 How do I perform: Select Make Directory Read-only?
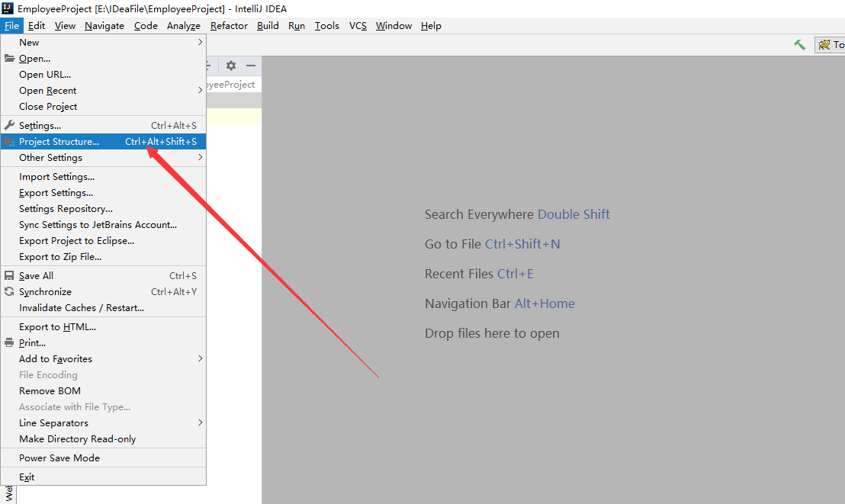coord(104,438)
